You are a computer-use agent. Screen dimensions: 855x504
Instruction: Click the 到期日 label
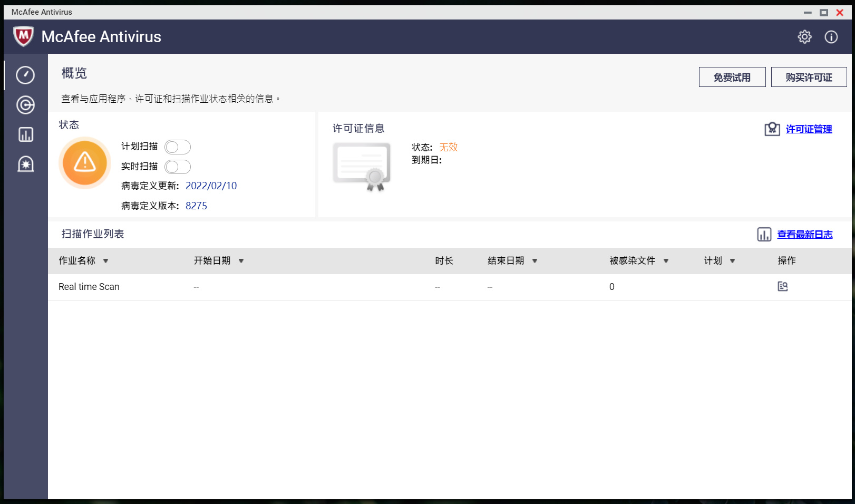point(427,160)
